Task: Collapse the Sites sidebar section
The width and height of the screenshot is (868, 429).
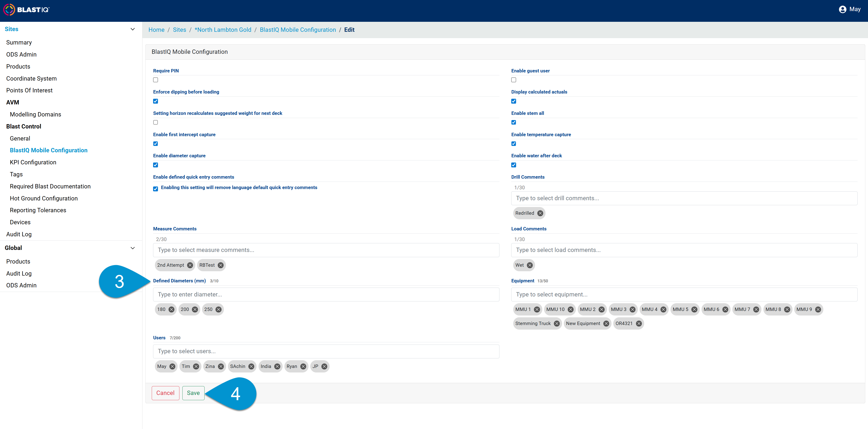Action: (132, 29)
